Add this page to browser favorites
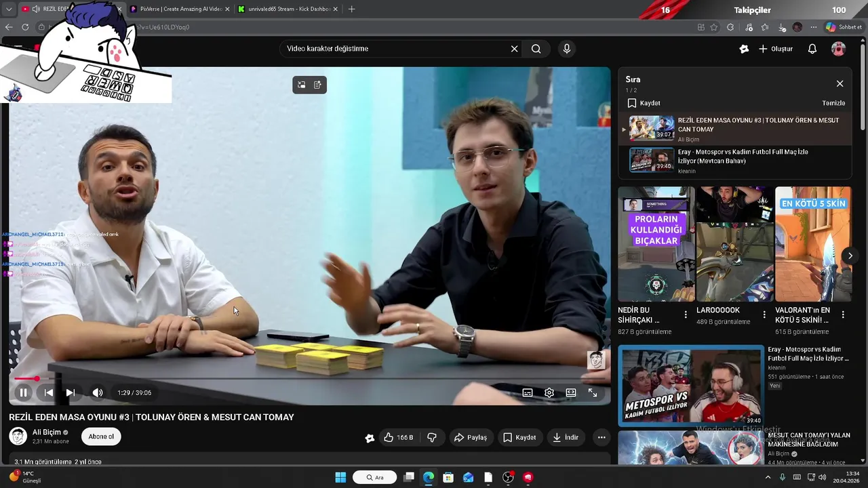This screenshot has height=488, width=868. tap(714, 27)
